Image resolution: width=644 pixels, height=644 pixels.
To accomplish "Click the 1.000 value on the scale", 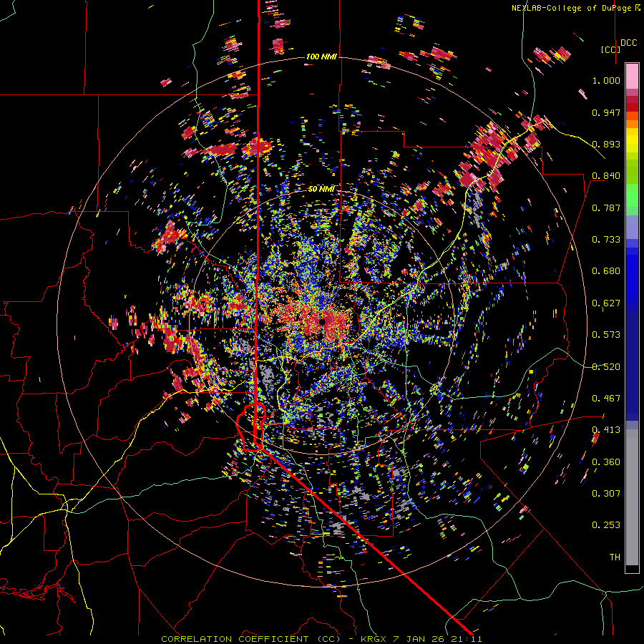I will tap(606, 80).
